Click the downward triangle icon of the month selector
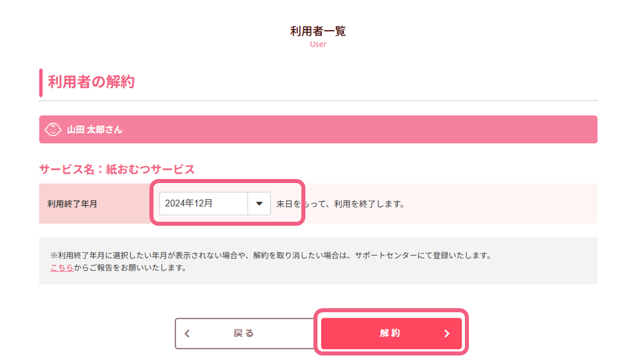Image resolution: width=644 pixels, height=362 pixels. coord(259,203)
